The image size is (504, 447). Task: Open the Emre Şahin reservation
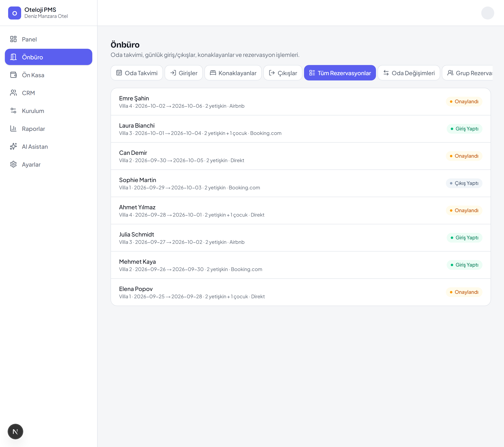click(x=301, y=102)
